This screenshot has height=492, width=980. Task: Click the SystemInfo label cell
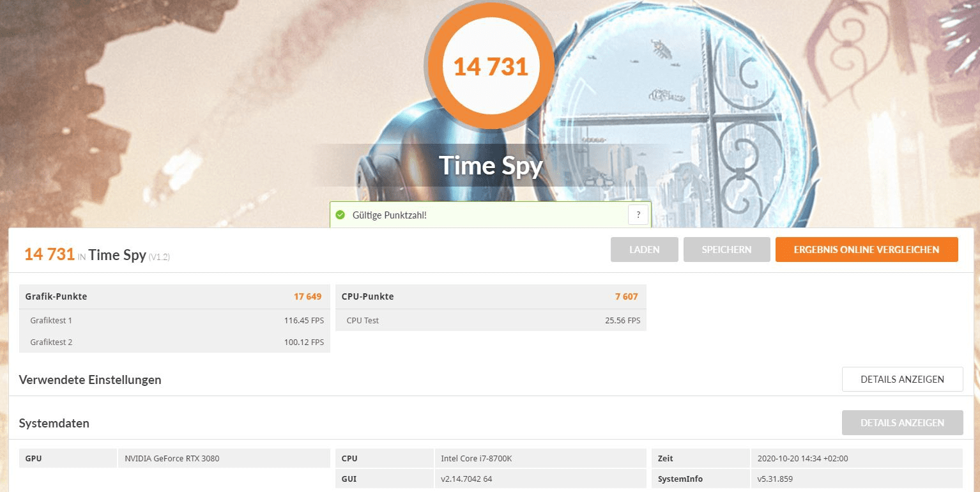click(701, 479)
